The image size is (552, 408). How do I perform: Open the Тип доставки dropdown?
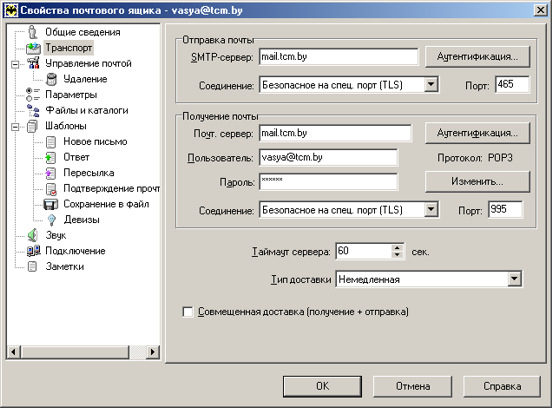(514, 279)
